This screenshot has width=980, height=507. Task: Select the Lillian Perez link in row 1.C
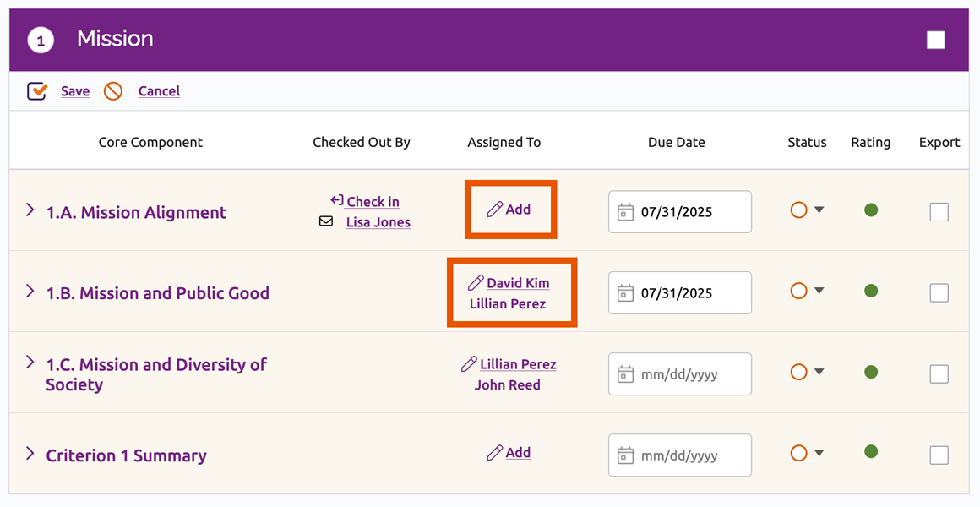(x=518, y=363)
